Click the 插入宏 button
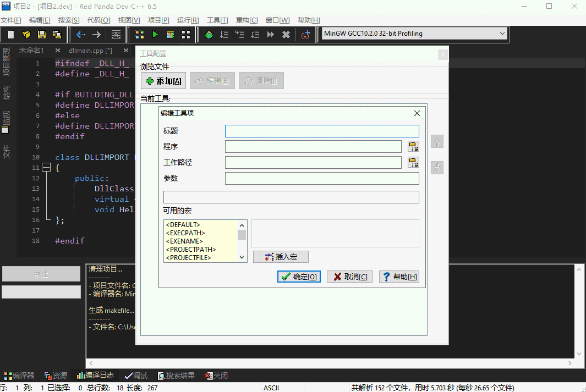Image resolution: width=586 pixels, height=392 pixels. pyautogui.click(x=281, y=257)
